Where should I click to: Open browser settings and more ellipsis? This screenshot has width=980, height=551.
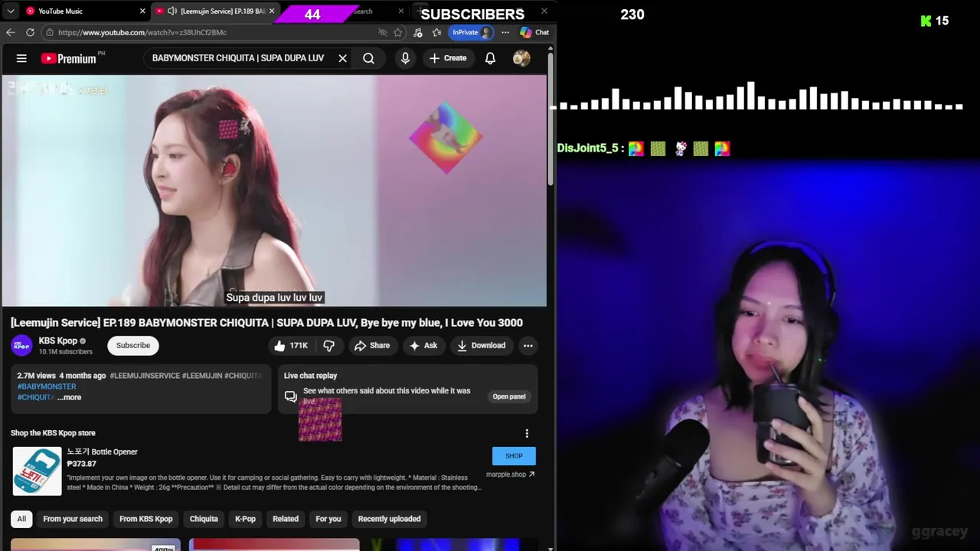point(505,32)
